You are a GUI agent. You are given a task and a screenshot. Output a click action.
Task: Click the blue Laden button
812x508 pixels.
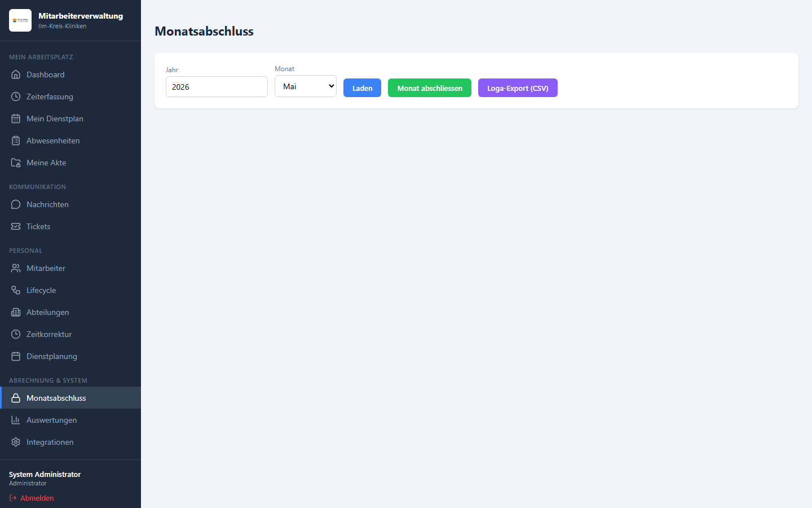pos(362,88)
